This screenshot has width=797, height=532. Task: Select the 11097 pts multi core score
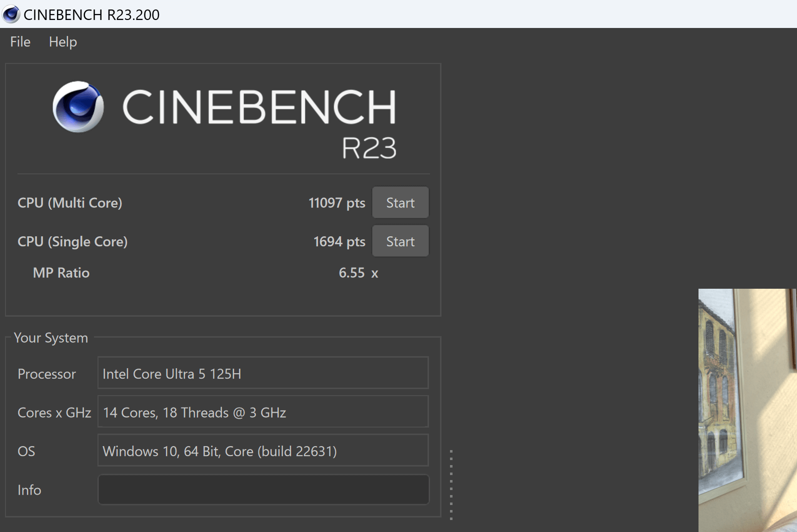337,203
